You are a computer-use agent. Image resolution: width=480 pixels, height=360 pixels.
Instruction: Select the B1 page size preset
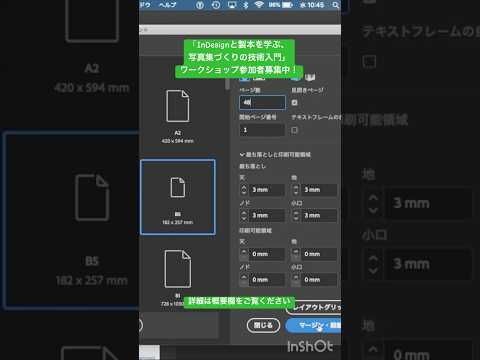tap(178, 278)
